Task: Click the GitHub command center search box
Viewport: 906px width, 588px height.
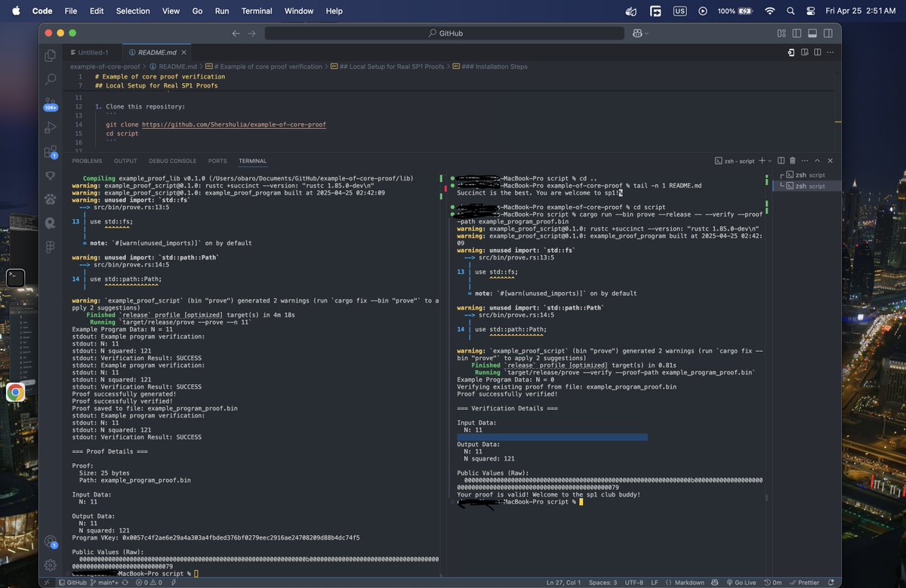Action: [x=445, y=33]
